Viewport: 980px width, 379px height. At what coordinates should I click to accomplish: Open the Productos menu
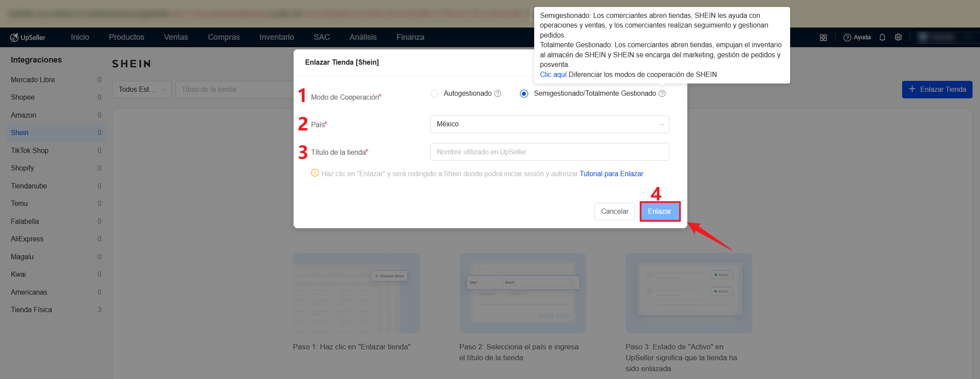[x=126, y=37]
